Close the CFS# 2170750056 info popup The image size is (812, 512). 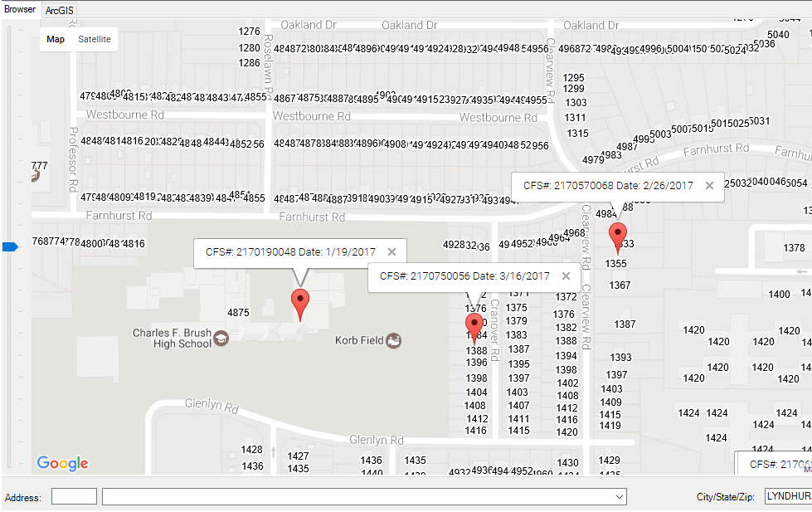(x=566, y=276)
